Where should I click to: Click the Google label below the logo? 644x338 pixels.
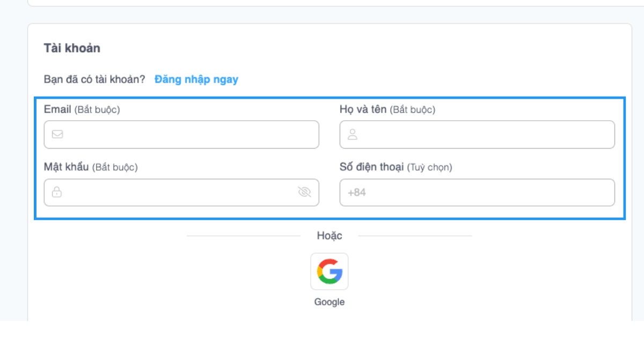coord(329,302)
